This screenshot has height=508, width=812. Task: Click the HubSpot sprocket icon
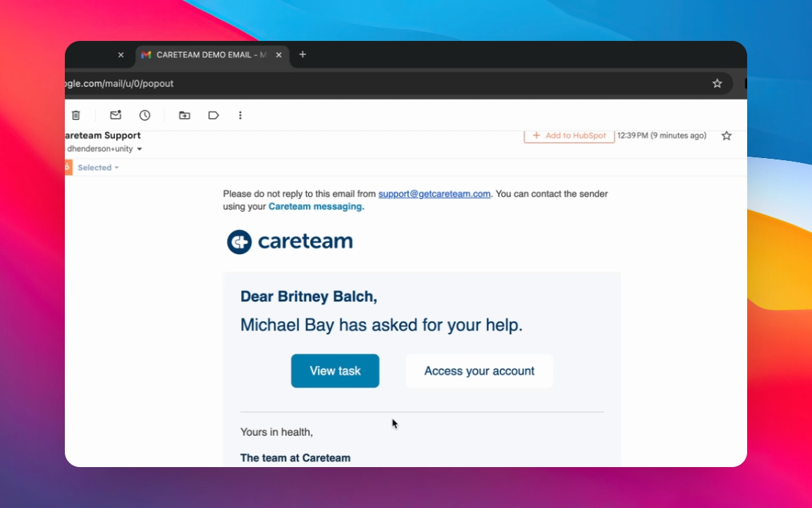(x=68, y=167)
